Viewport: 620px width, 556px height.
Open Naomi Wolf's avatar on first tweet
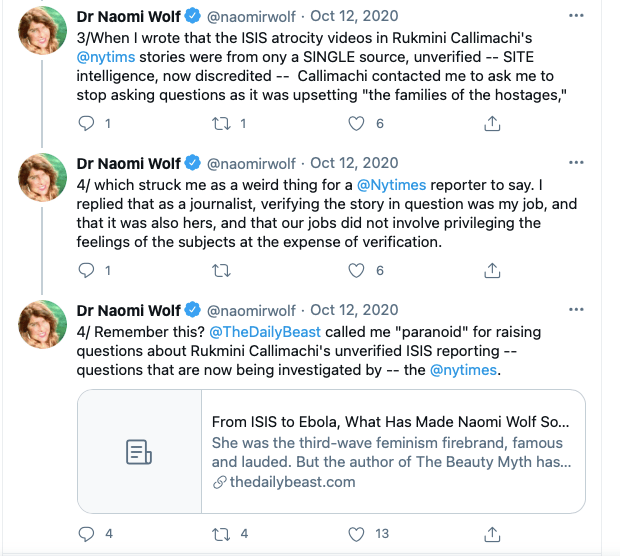point(41,32)
